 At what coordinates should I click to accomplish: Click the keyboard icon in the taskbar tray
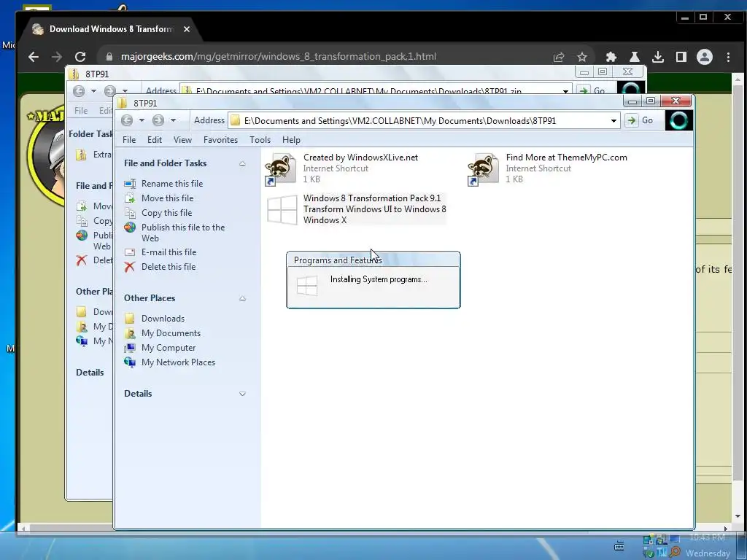[x=619, y=545]
